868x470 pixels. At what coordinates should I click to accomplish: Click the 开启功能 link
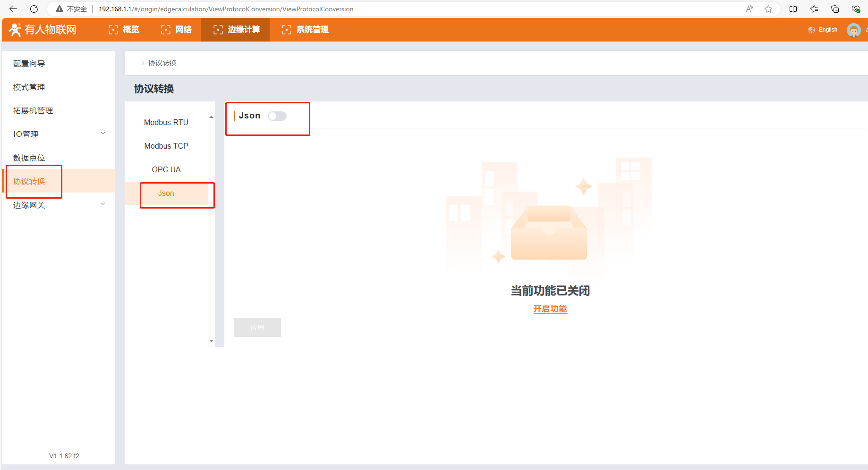click(550, 309)
